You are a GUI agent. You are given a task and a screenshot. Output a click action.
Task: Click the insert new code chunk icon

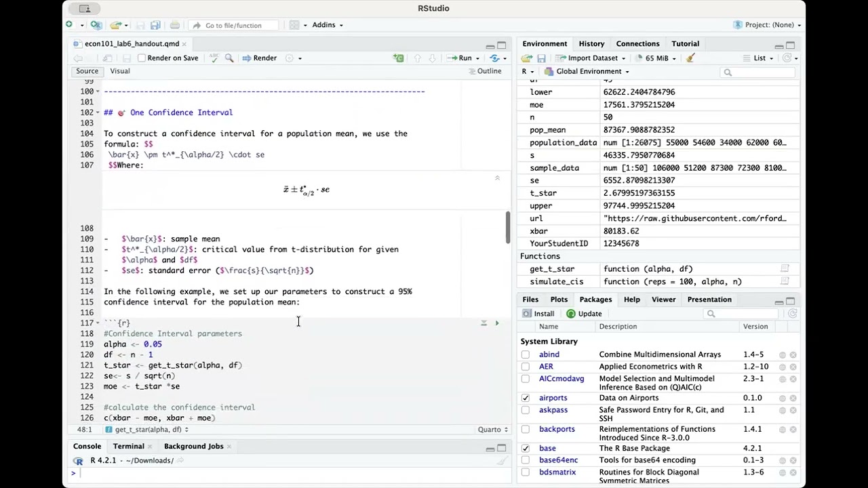point(398,58)
